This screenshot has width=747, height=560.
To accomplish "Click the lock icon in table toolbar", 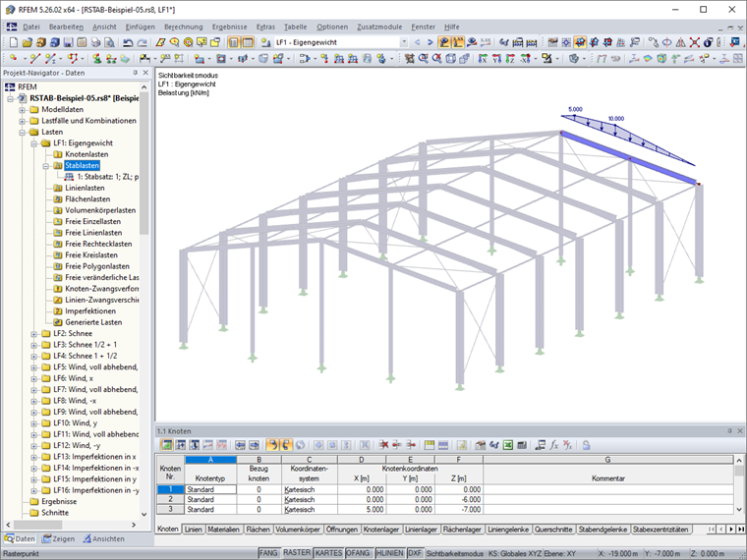I will [x=586, y=445].
